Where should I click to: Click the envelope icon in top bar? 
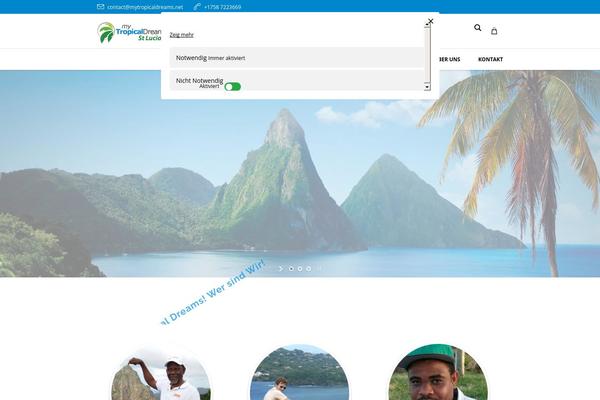pos(101,7)
